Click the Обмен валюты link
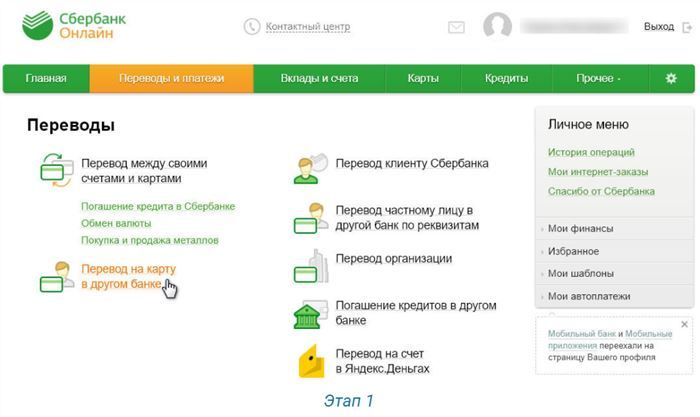700x417 pixels. [116, 223]
